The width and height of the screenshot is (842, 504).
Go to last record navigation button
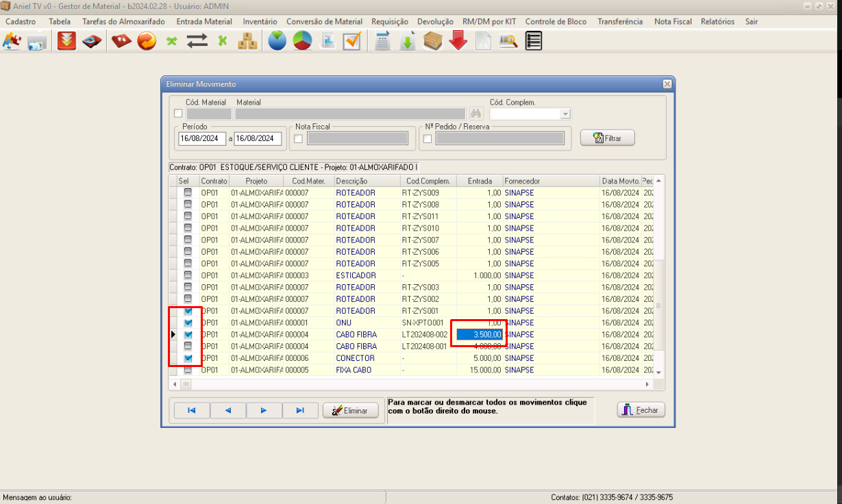click(300, 410)
